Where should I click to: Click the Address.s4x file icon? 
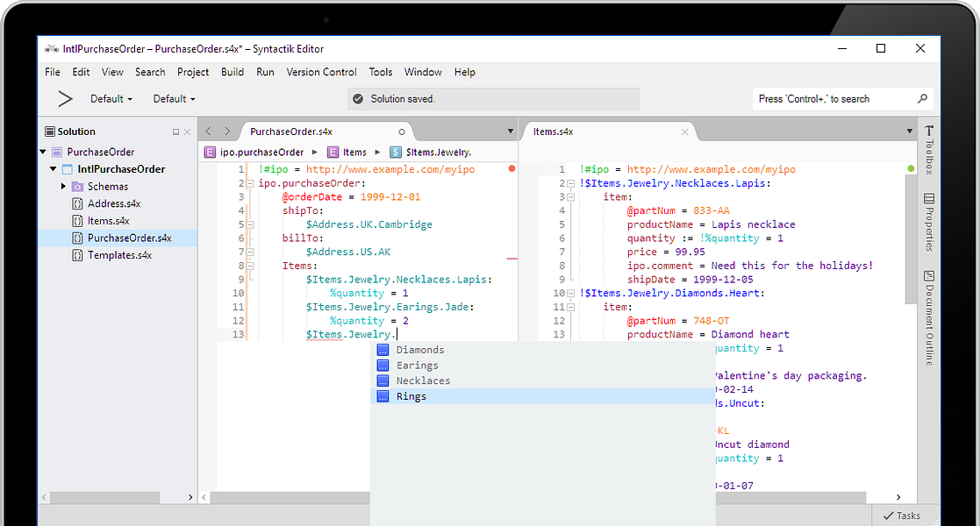pyautogui.click(x=77, y=203)
